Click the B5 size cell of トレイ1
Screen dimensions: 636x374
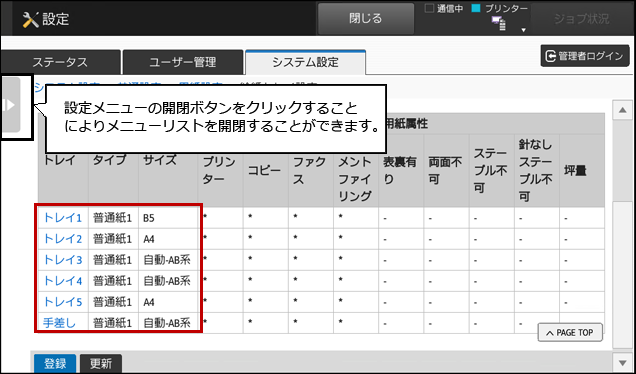pos(168,218)
